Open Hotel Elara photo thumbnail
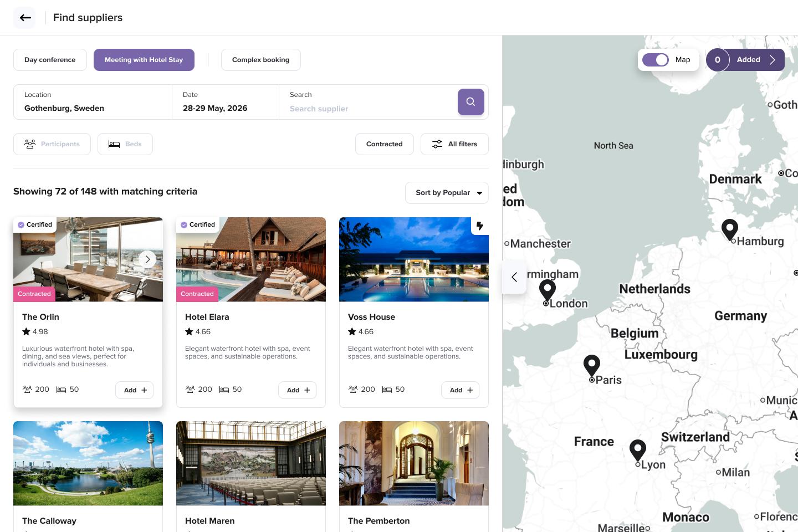 pos(251,259)
